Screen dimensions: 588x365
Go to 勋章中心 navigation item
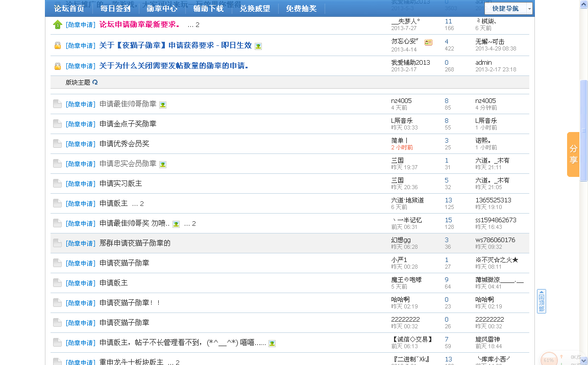[x=162, y=8]
